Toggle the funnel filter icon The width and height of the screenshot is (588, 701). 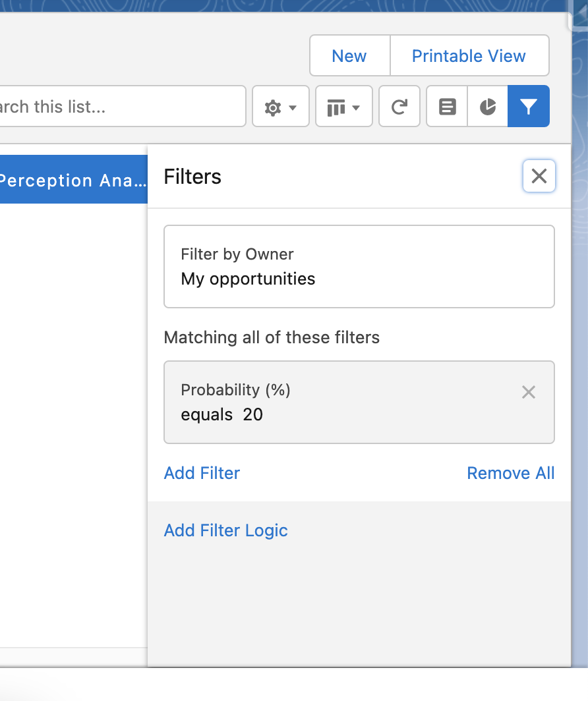pos(529,107)
